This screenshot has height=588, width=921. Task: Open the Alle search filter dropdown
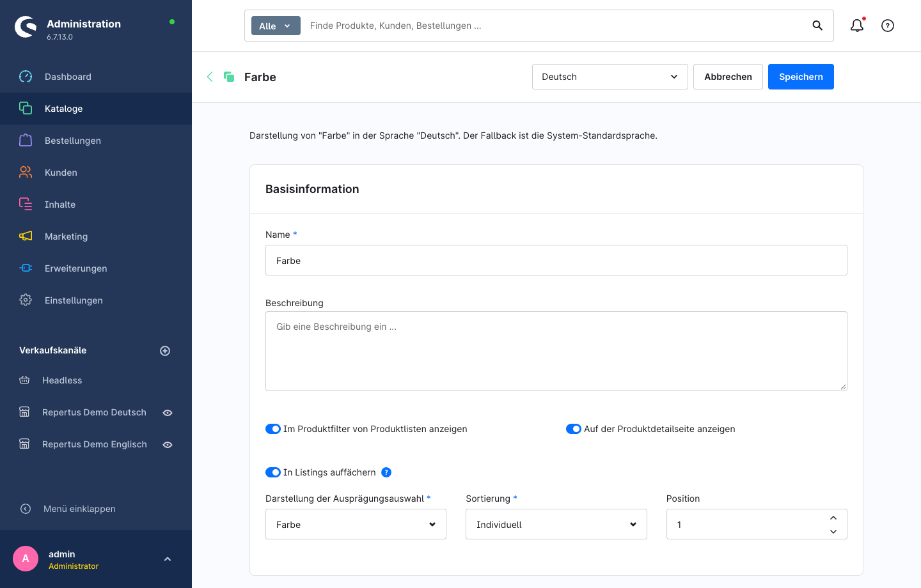pos(276,26)
